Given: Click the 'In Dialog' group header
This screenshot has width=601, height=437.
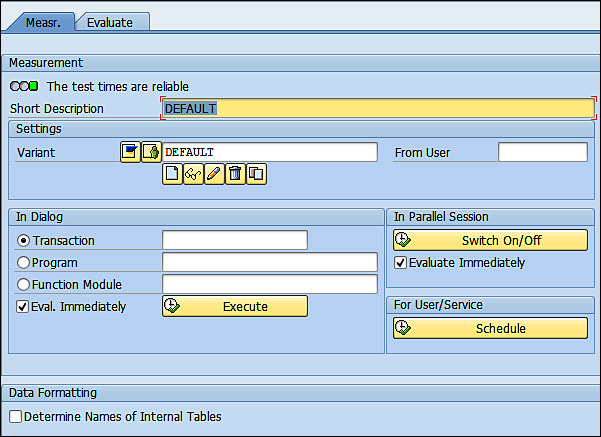Looking at the screenshot, I should (x=39, y=217).
